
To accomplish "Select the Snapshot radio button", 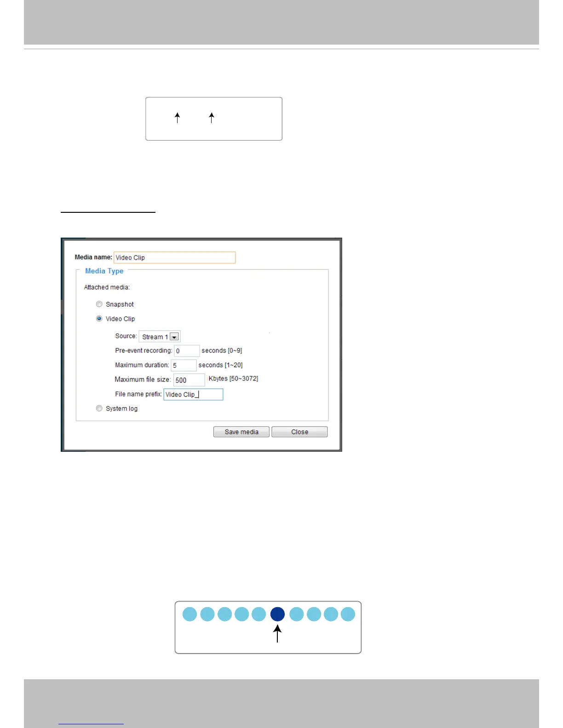I will click(99, 304).
